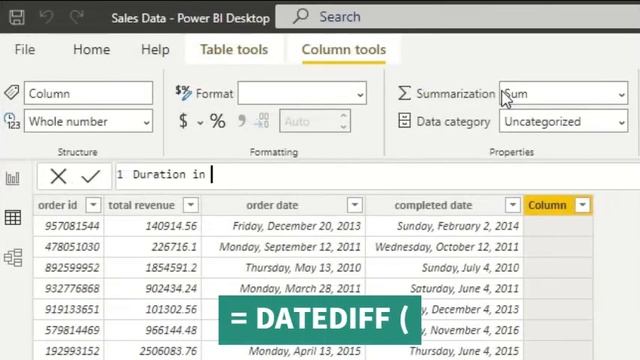Click total revenue cell 1854591.2
640x360 pixels.
(153, 268)
